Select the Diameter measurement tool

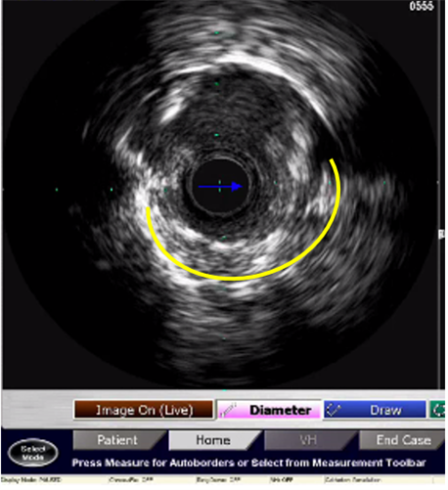[x=269, y=410]
